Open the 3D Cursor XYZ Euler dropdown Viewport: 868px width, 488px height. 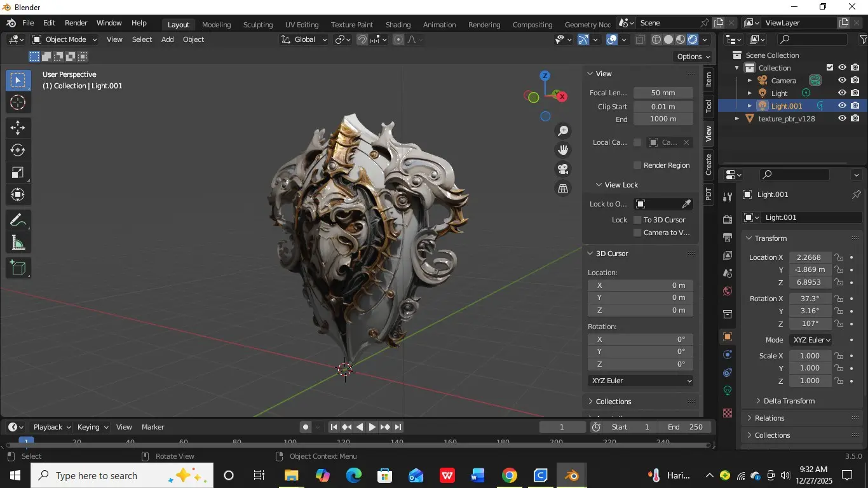point(641,381)
